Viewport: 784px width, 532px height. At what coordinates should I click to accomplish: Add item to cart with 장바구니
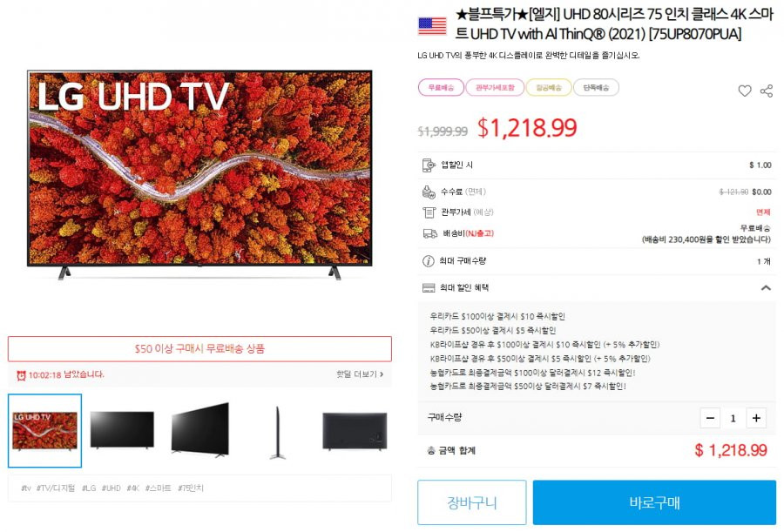471,502
